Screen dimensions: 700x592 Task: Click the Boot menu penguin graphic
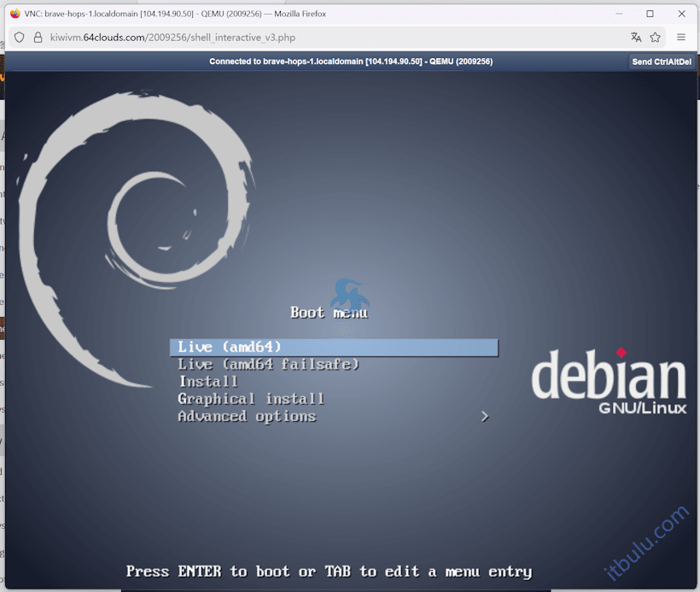350,294
